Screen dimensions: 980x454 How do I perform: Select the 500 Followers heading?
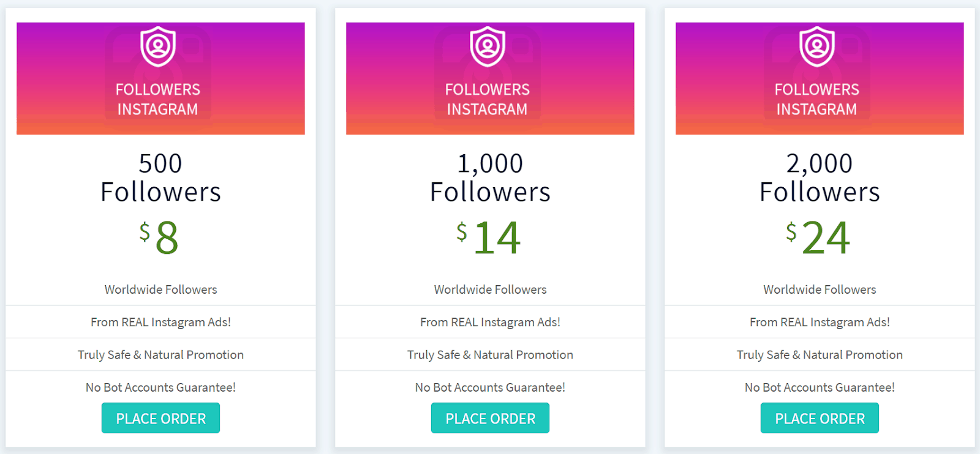pos(160,177)
